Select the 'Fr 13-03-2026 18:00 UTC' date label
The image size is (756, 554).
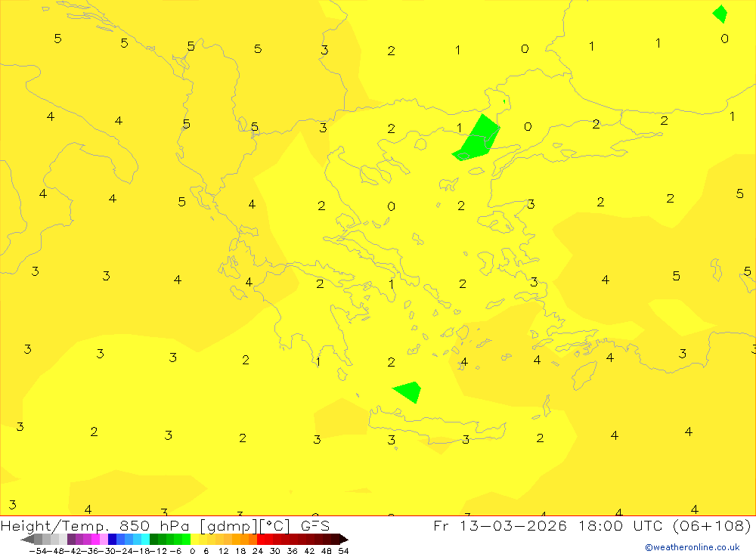point(549,525)
